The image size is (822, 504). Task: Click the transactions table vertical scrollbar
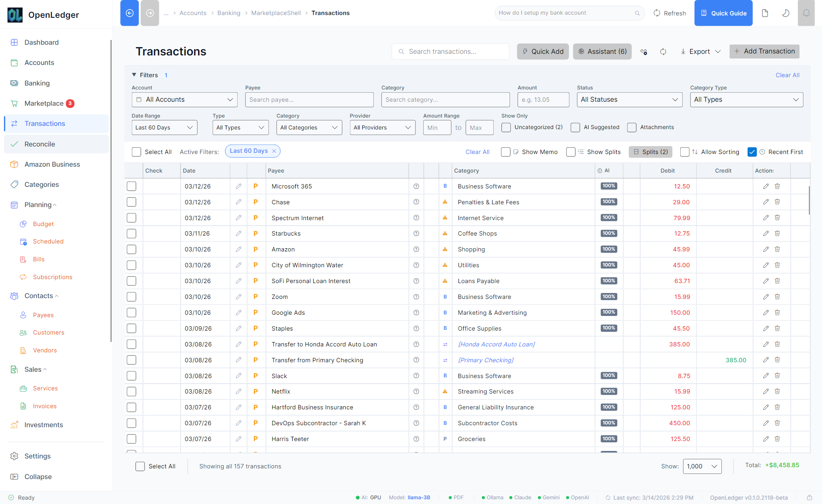[x=809, y=200]
